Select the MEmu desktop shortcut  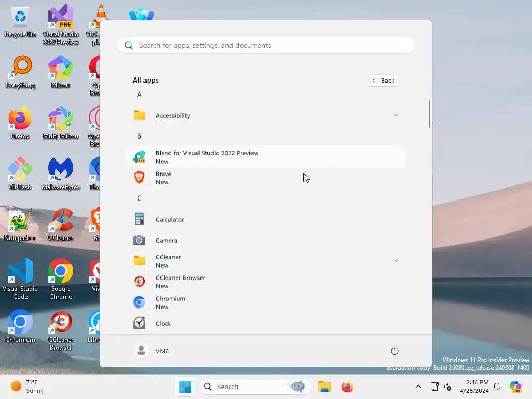click(x=60, y=72)
